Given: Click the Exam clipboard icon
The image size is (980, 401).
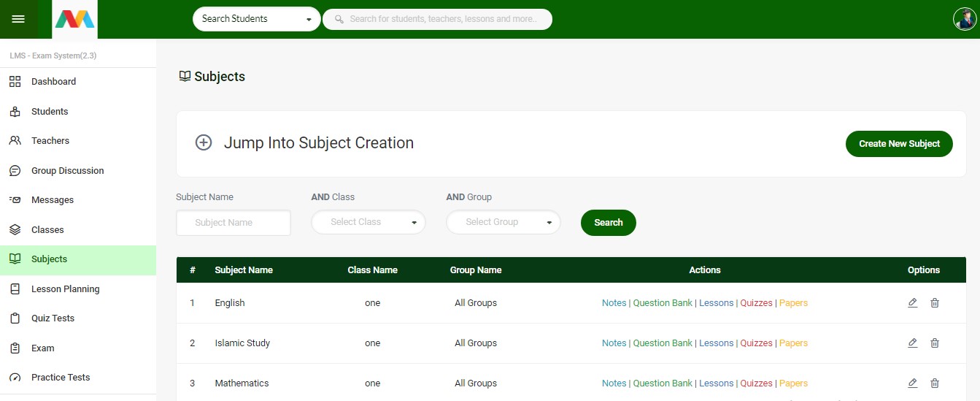Looking at the screenshot, I should [15, 348].
